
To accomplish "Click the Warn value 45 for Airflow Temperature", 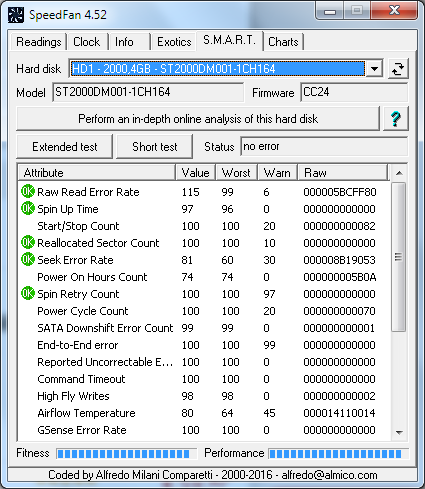I will [269, 413].
